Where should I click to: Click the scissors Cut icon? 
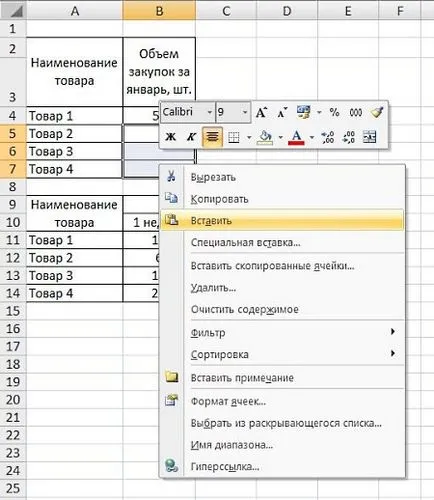coord(171,176)
